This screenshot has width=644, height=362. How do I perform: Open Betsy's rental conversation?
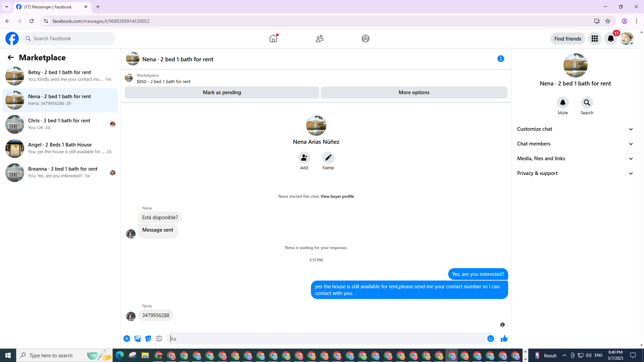[60, 76]
